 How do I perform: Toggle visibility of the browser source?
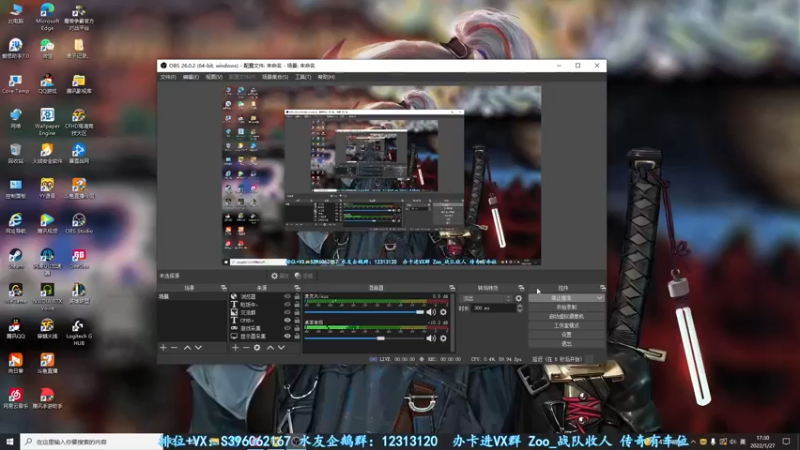[287, 296]
